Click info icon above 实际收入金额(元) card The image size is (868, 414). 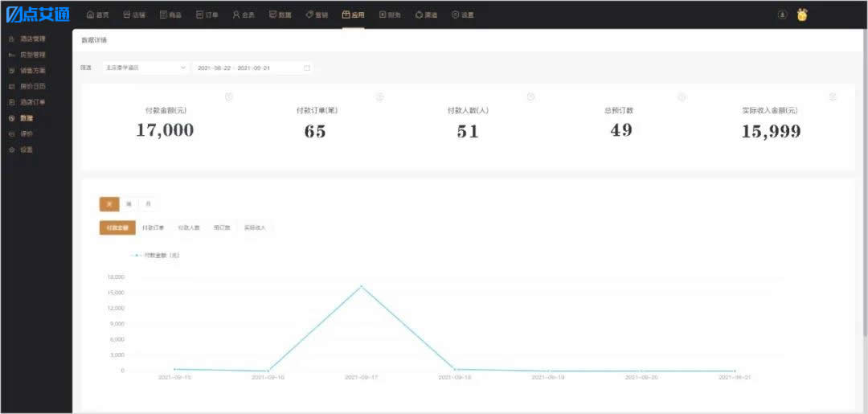click(x=832, y=96)
